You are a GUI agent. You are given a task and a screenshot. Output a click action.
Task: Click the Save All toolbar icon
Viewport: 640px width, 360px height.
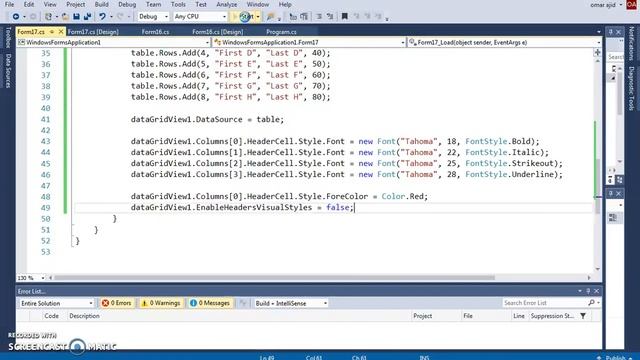tap(87, 16)
